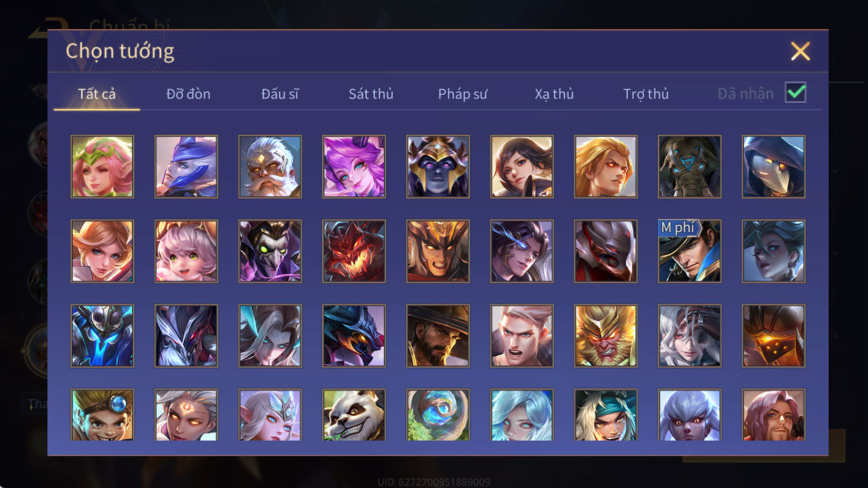Switch to the Pháp sư tab
The width and height of the screenshot is (868, 488).
pos(463,94)
